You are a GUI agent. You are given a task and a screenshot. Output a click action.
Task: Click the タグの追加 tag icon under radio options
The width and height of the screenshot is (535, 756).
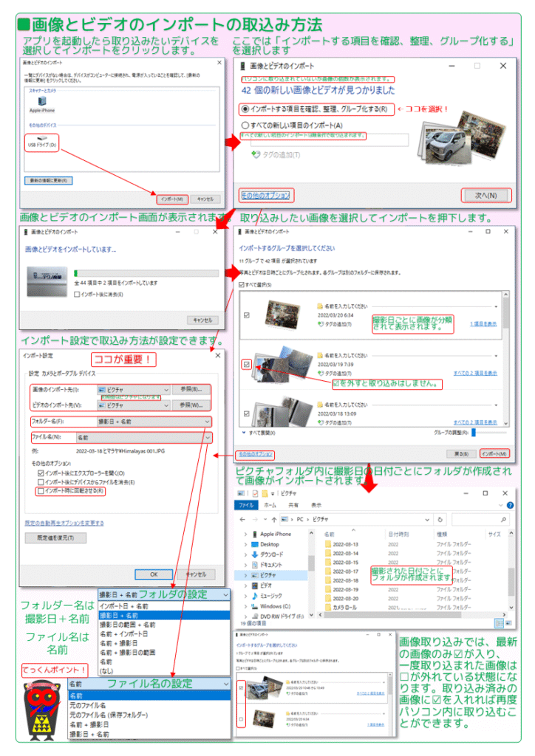(256, 154)
